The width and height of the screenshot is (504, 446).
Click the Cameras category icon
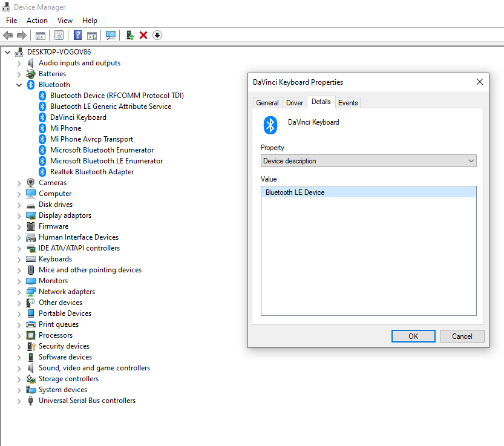coord(30,183)
